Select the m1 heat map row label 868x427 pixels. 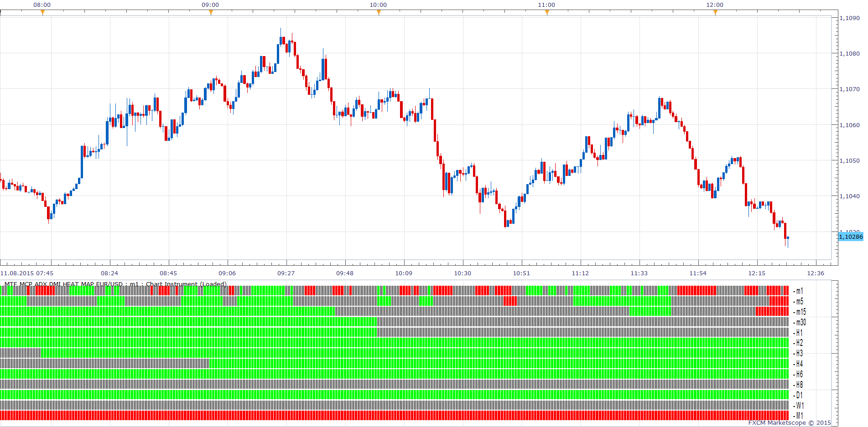(800, 291)
